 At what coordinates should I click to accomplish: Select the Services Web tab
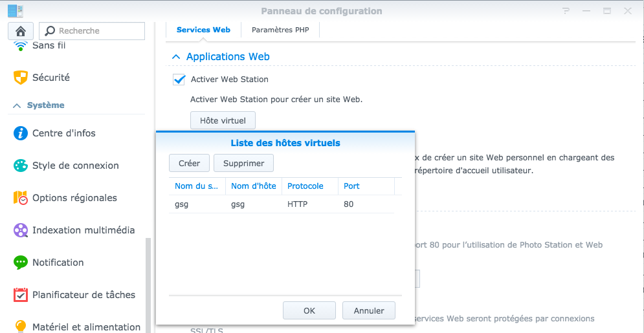[x=203, y=30]
